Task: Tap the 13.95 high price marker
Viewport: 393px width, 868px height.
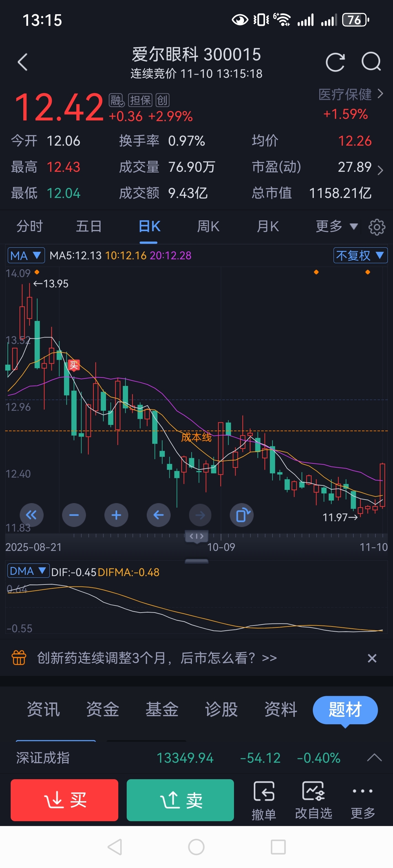Action: [x=51, y=284]
